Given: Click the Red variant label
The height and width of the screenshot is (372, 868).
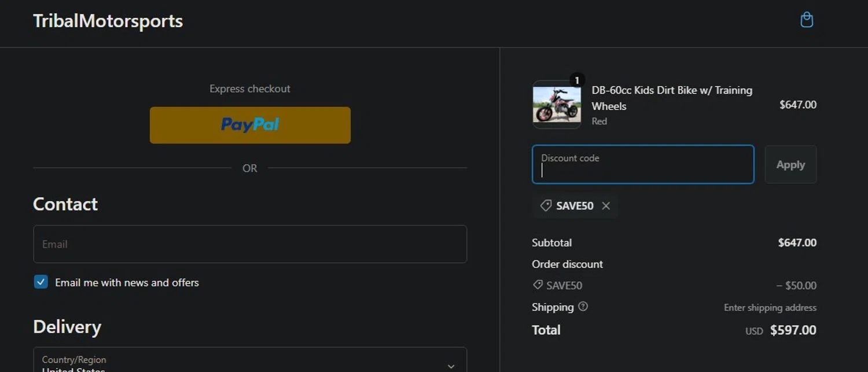Looking at the screenshot, I should [599, 121].
